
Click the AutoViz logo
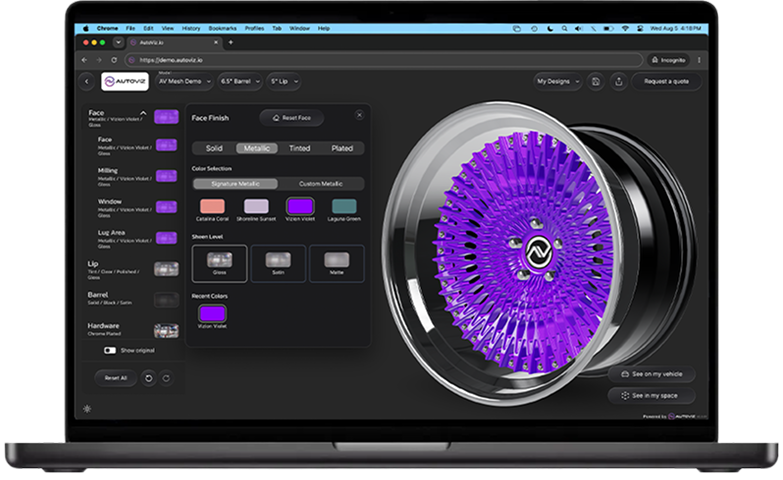pyautogui.click(x=125, y=81)
